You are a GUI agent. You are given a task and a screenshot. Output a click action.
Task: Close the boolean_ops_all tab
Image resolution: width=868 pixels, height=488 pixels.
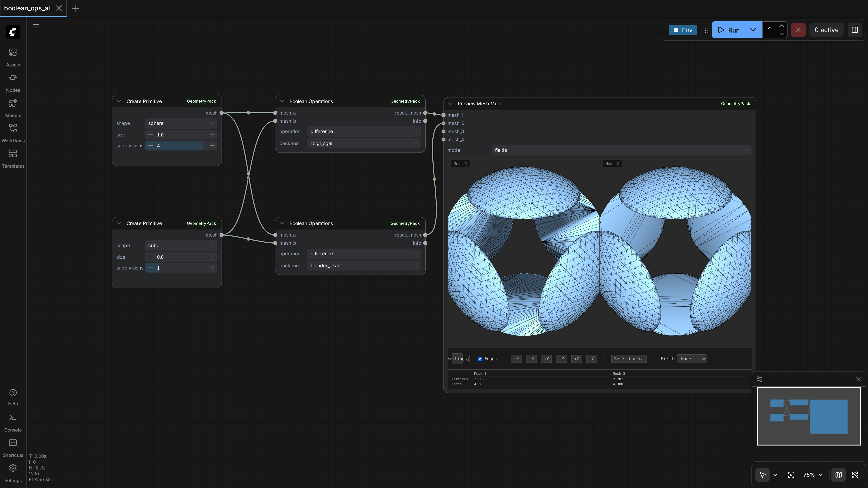pos(59,8)
